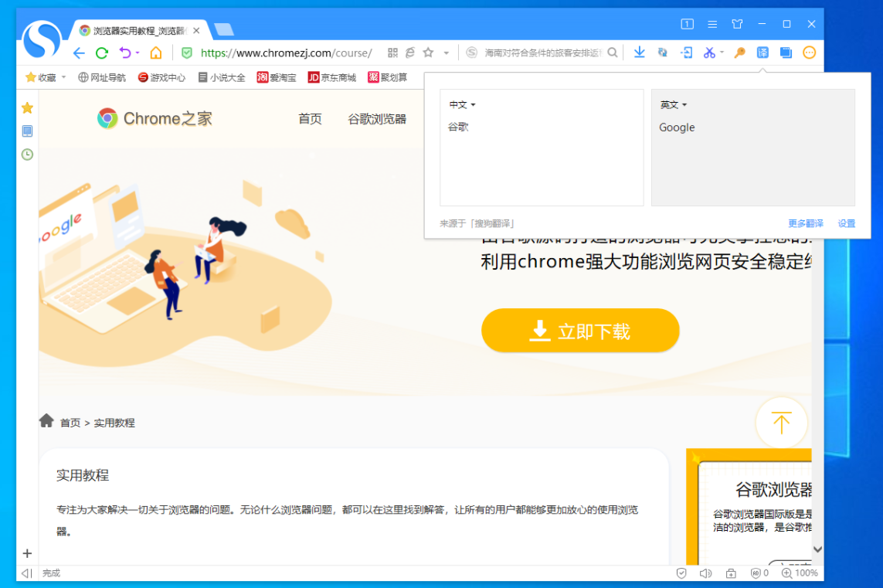
Task: Click the blue window extension icon
Action: click(x=786, y=53)
